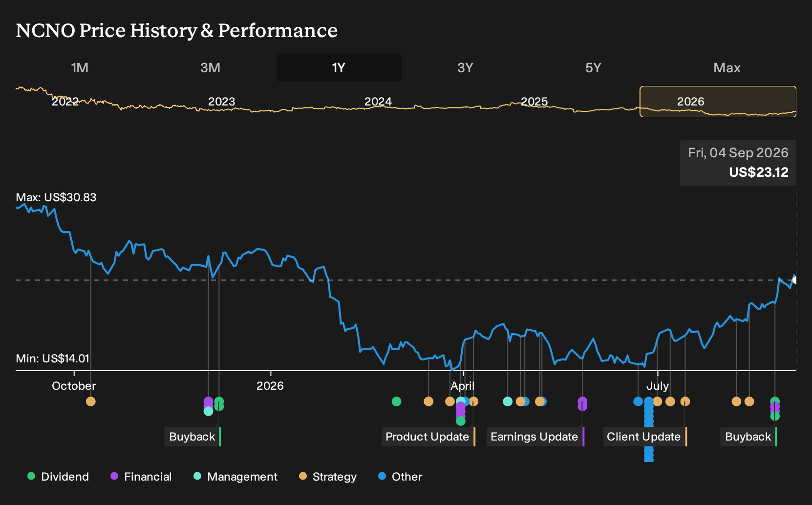Click top green dot of right Buyback stack

click(x=775, y=401)
